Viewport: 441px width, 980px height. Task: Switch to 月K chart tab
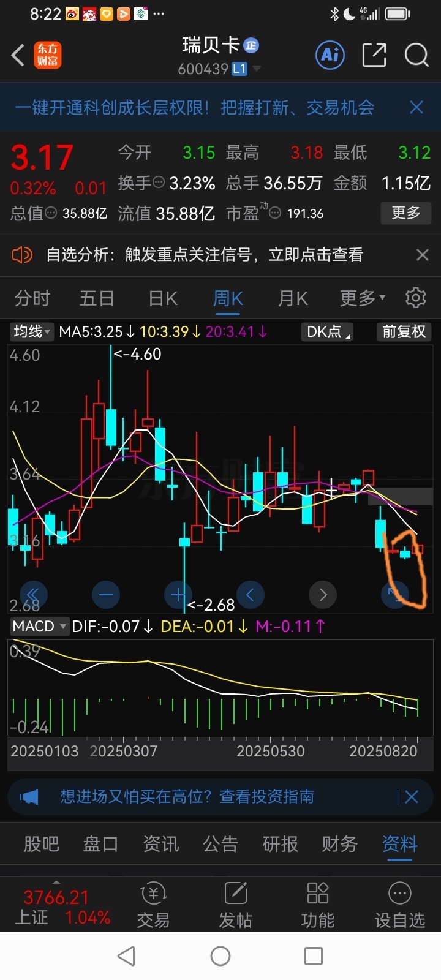click(x=293, y=298)
